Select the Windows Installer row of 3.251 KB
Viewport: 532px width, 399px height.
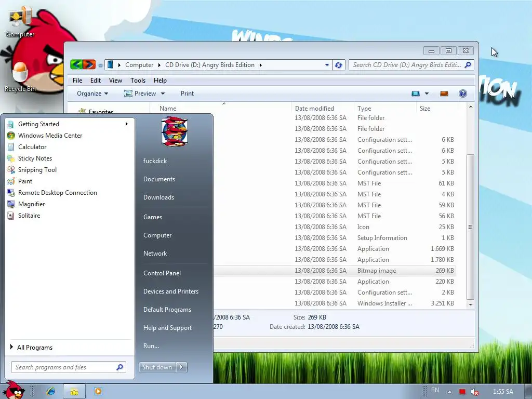coord(334,303)
